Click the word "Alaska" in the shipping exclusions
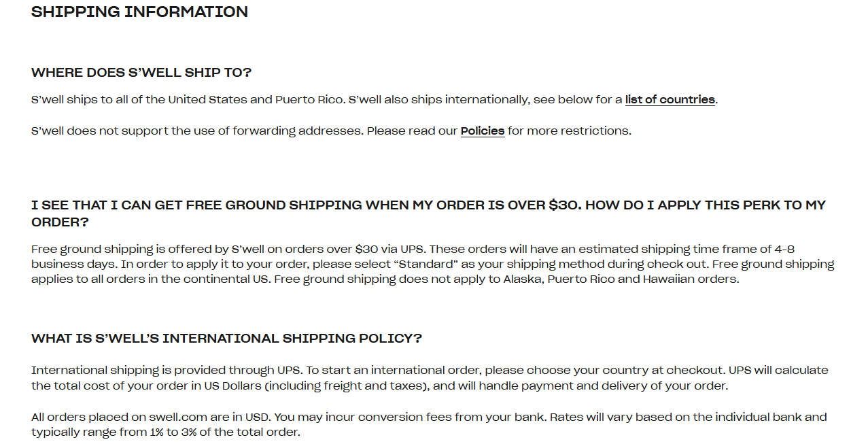This screenshot has width=868, height=444. coord(521,279)
